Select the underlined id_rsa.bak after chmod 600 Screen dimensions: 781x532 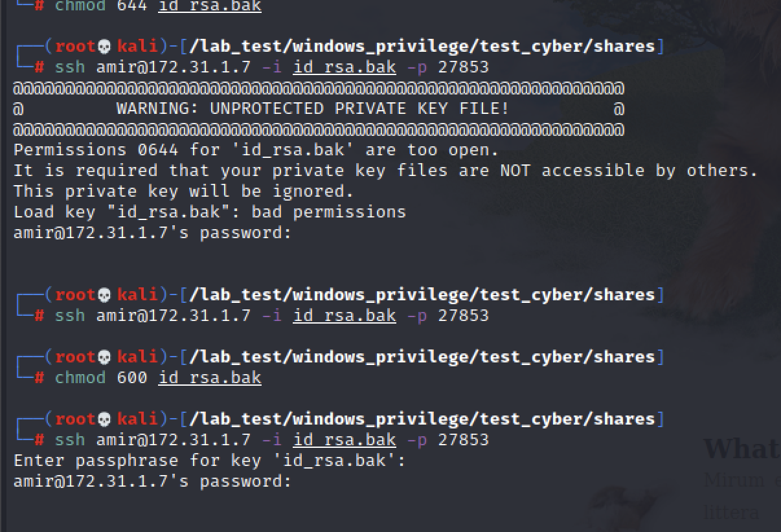[x=210, y=378]
